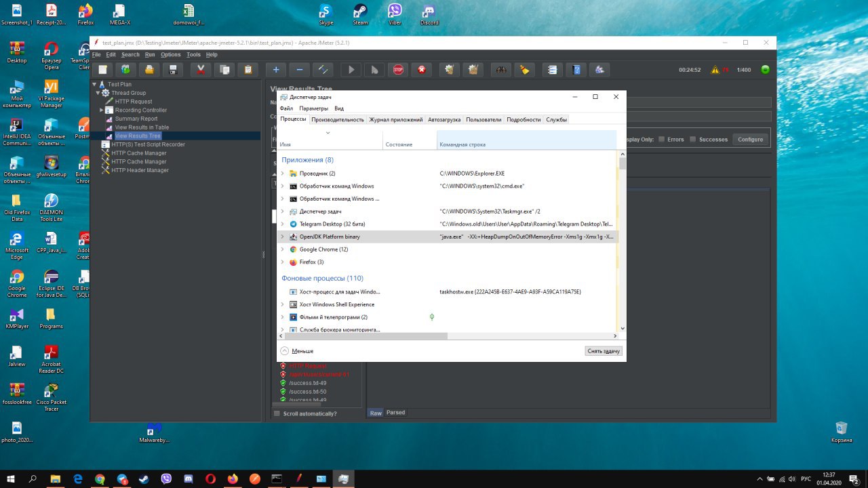Open JMeter Help question mark icon
This screenshot has height=488, width=868.
click(x=576, y=69)
